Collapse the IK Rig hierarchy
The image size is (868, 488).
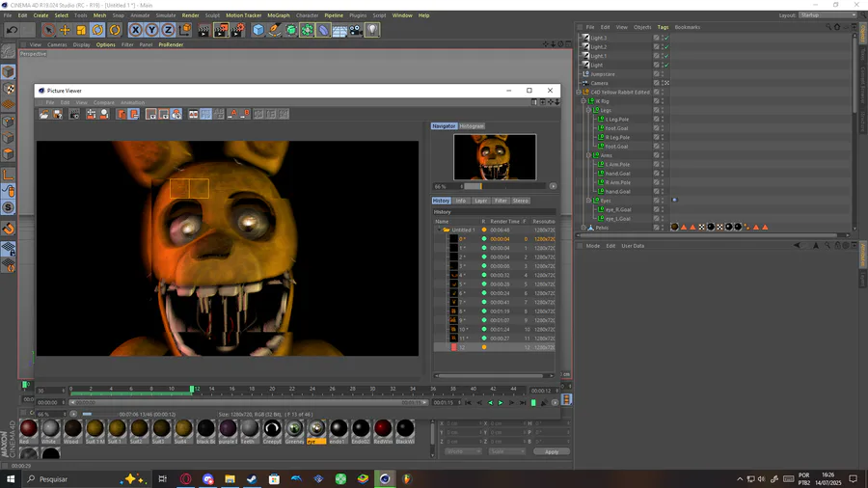583,101
